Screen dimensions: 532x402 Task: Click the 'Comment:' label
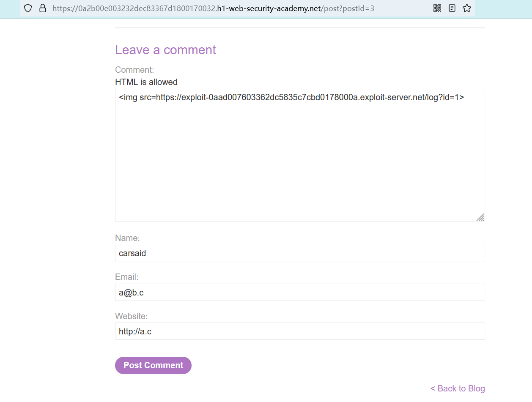[134, 70]
